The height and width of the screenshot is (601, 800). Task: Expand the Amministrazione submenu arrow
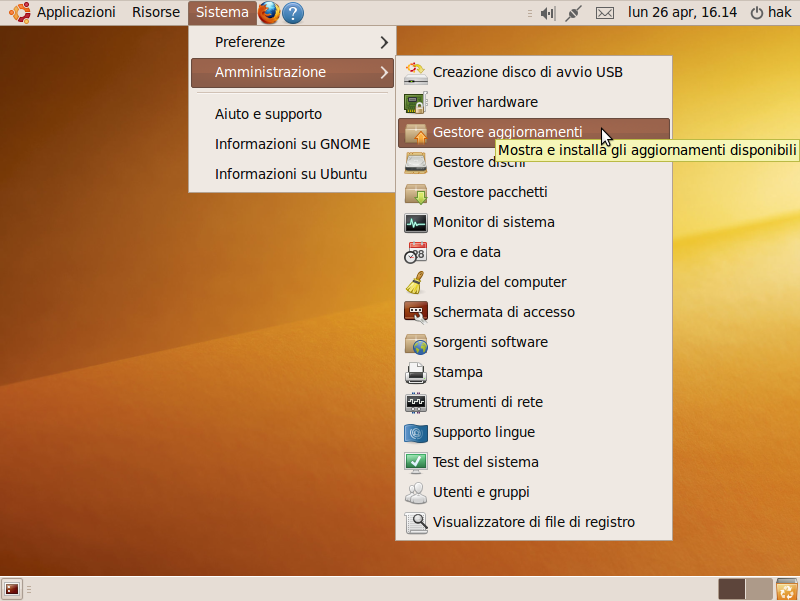pos(384,73)
